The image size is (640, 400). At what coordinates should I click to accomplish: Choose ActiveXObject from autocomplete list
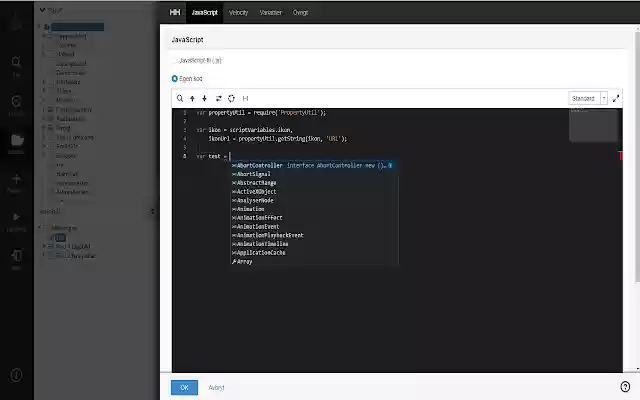[x=314, y=191]
